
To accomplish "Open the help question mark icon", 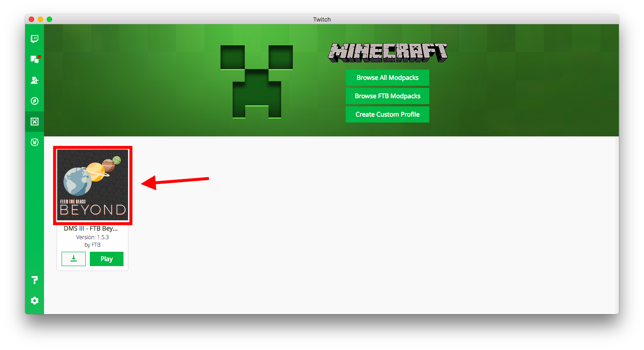I will click(x=35, y=280).
